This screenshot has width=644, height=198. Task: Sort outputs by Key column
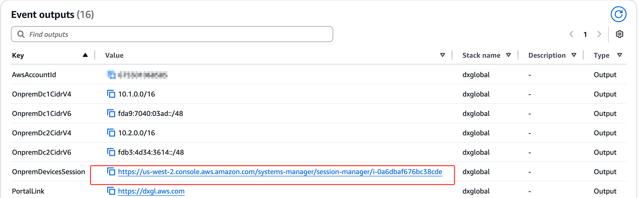[85, 55]
